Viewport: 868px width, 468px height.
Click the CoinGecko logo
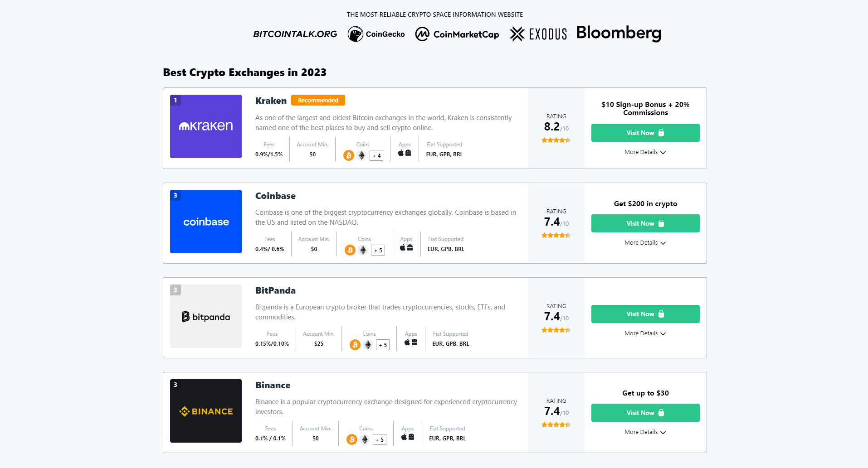point(376,34)
